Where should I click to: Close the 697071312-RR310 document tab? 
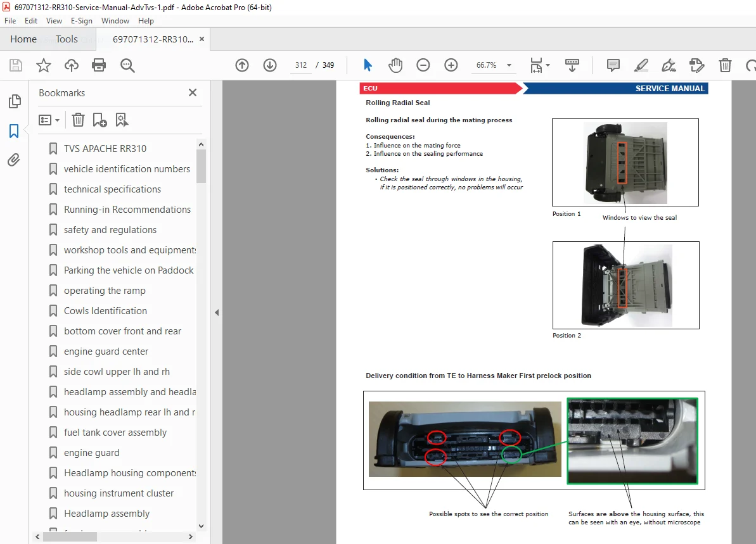point(202,39)
